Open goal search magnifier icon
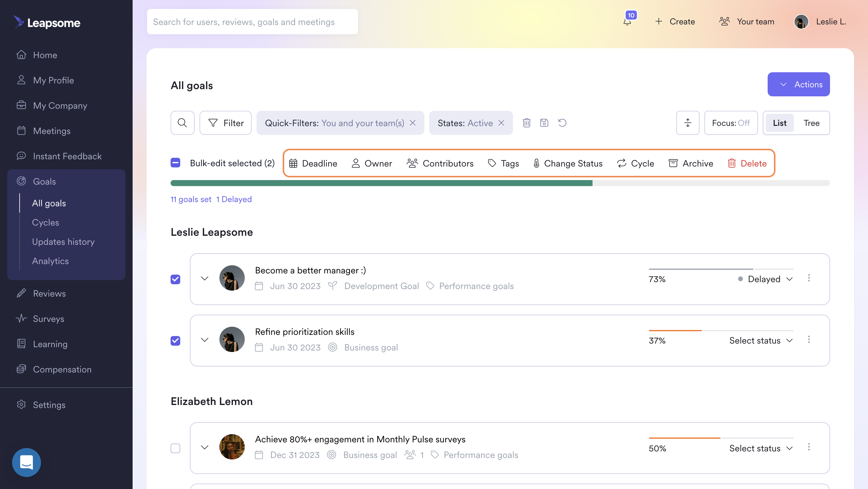 182,123
